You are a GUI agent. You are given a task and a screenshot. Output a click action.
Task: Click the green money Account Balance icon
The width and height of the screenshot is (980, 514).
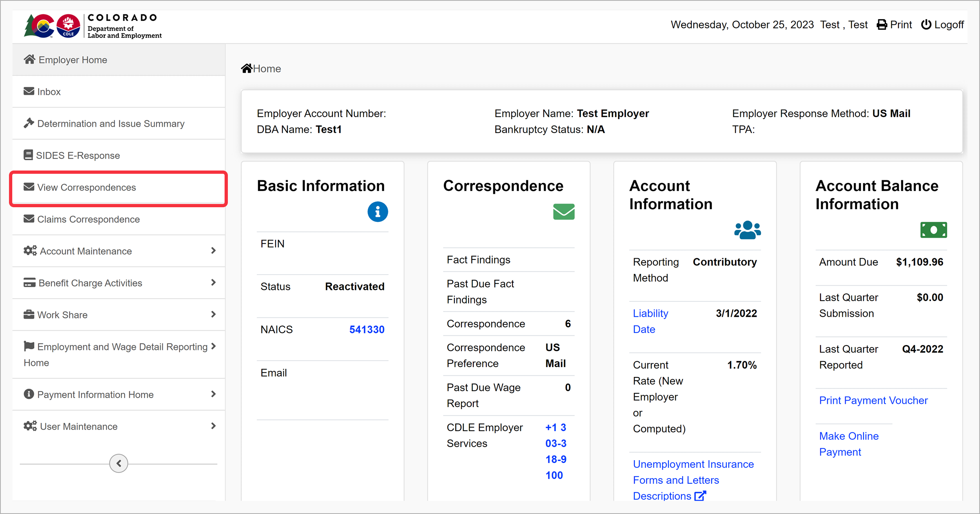[933, 230]
